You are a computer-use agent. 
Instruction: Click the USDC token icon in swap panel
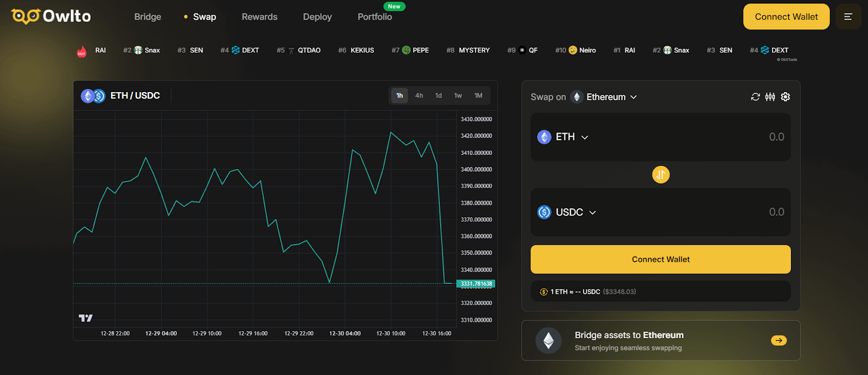click(544, 212)
